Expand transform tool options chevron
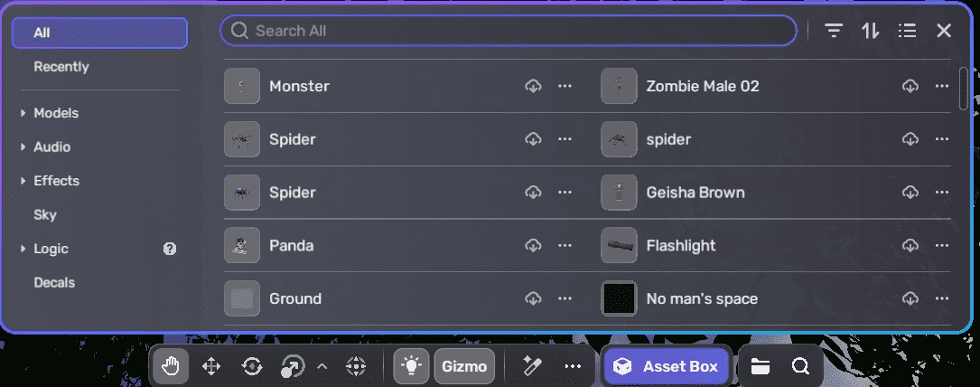The height and width of the screenshot is (387, 980). point(322,366)
